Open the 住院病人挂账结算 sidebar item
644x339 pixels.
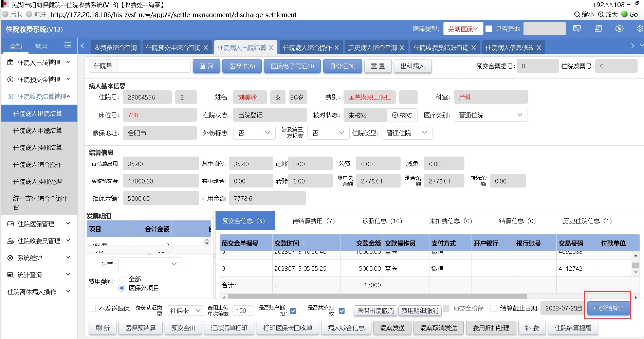(39, 147)
